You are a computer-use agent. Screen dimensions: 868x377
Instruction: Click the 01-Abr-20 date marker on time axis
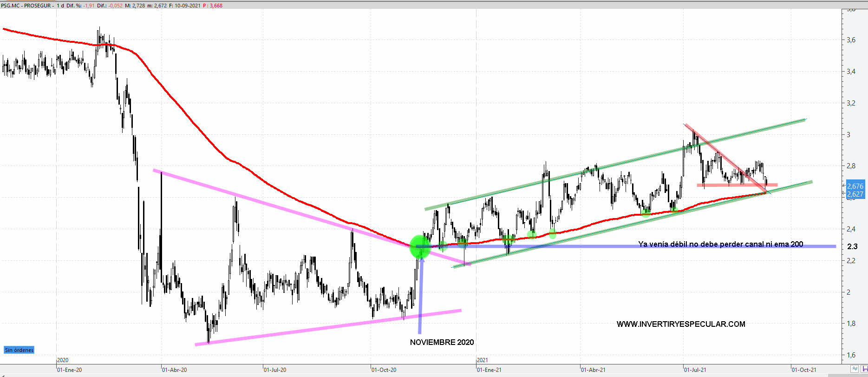(x=174, y=370)
